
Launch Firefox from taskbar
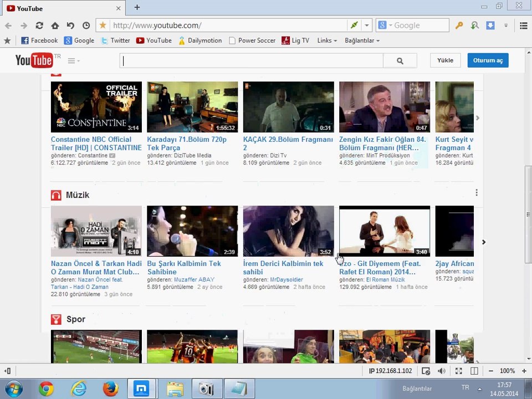[111, 389]
